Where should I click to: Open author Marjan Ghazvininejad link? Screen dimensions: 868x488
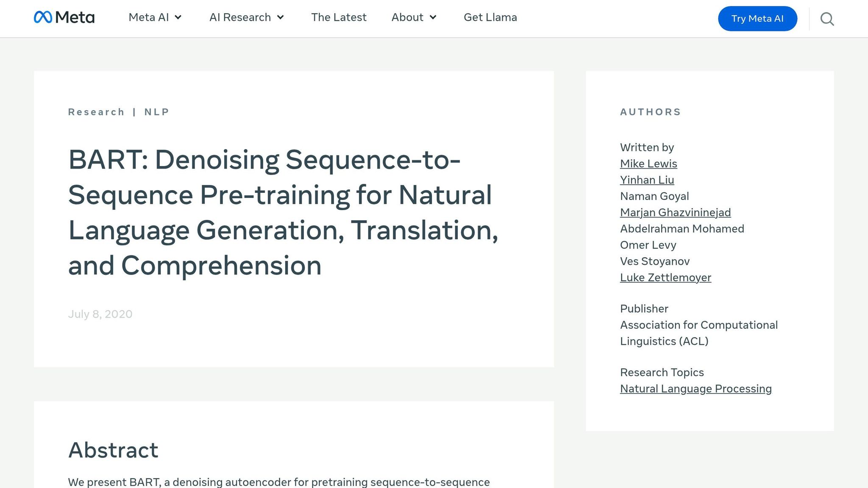tap(675, 213)
